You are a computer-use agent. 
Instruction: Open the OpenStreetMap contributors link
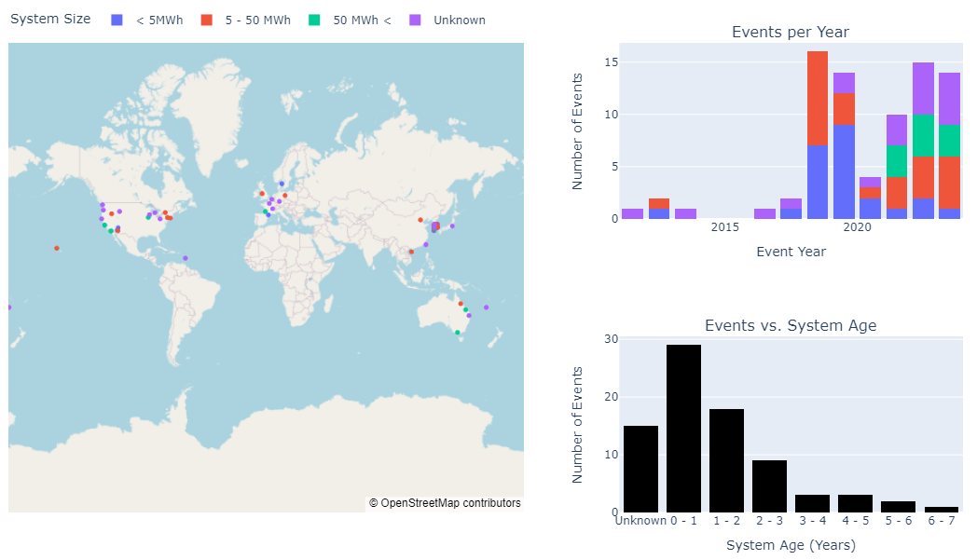point(445,503)
